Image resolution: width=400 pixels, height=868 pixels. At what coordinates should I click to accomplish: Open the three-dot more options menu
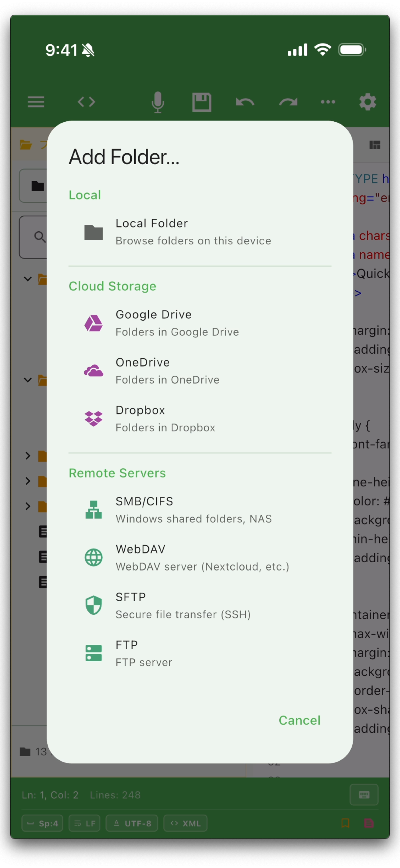pyautogui.click(x=328, y=102)
